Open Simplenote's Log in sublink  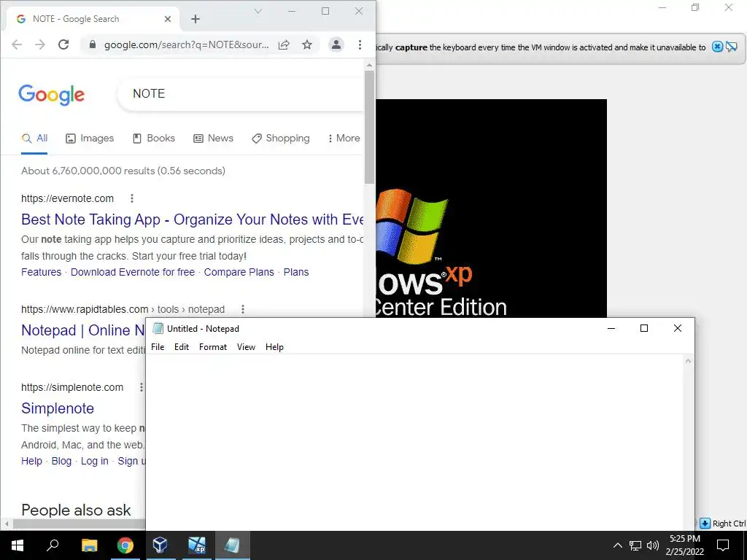(x=95, y=462)
